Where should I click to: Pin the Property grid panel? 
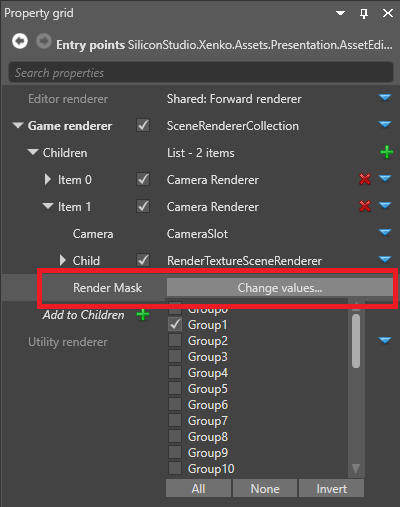(x=364, y=14)
